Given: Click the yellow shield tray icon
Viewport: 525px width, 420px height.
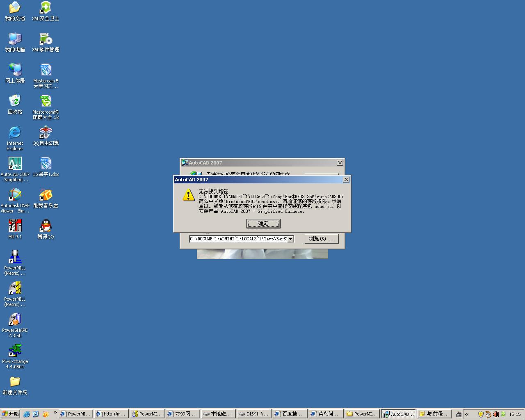Looking at the screenshot, I should point(481,414).
